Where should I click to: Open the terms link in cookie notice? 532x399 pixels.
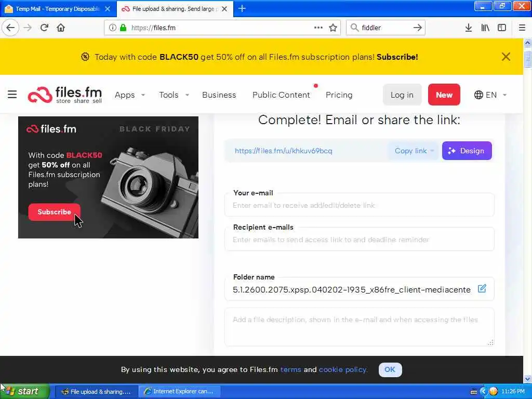coord(290,369)
